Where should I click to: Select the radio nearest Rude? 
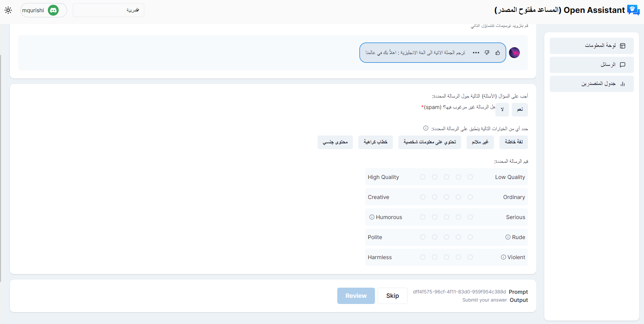coord(470,237)
